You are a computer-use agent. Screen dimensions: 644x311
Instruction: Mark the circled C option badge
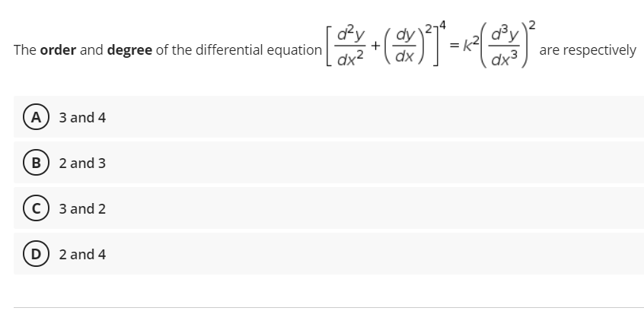coord(36,208)
